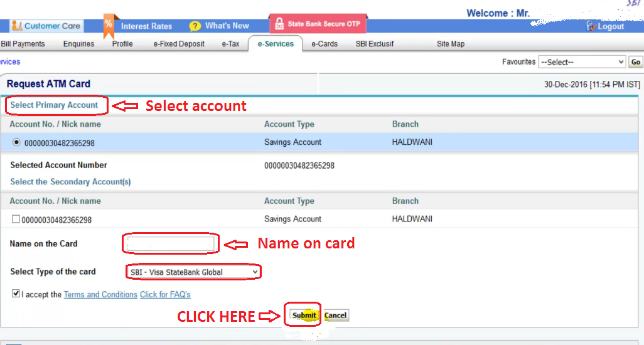The width and height of the screenshot is (644, 345).
Task: Click the Customer Care person icon
Action: [16, 26]
